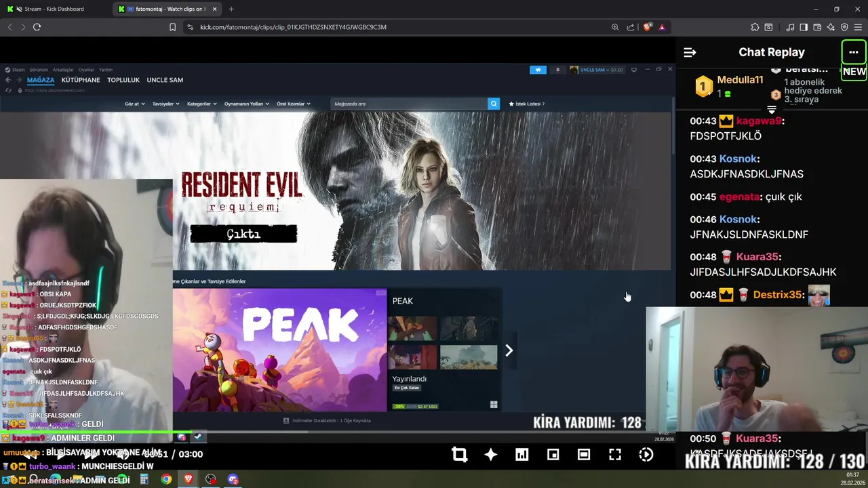The width and height of the screenshot is (868, 488).
Task: Click zoom magnifier in address bar
Action: click(615, 27)
